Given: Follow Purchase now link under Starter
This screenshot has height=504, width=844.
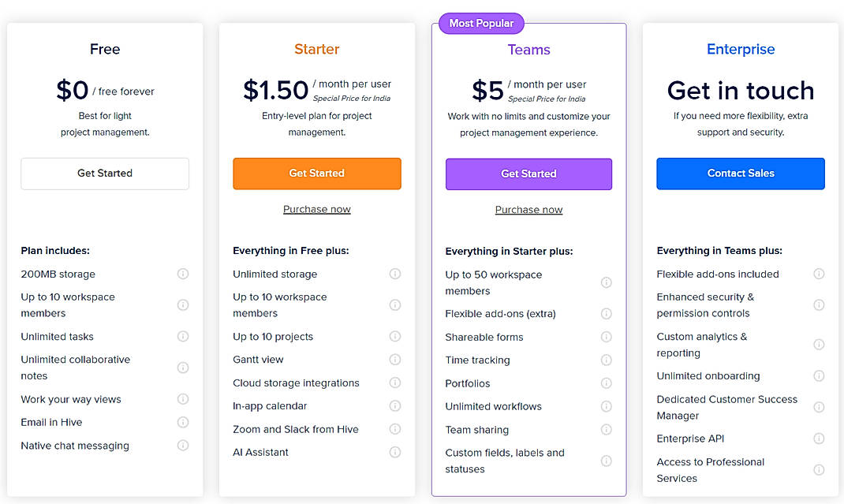Looking at the screenshot, I should [317, 209].
